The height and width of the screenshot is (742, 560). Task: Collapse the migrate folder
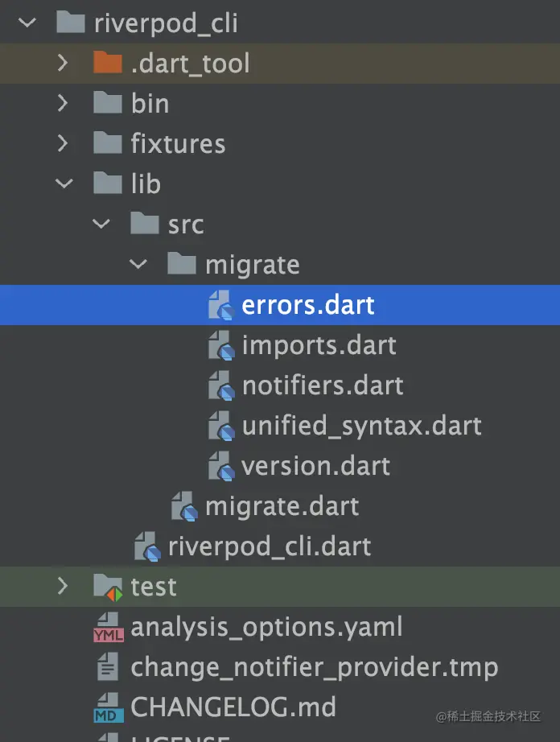pos(139,264)
